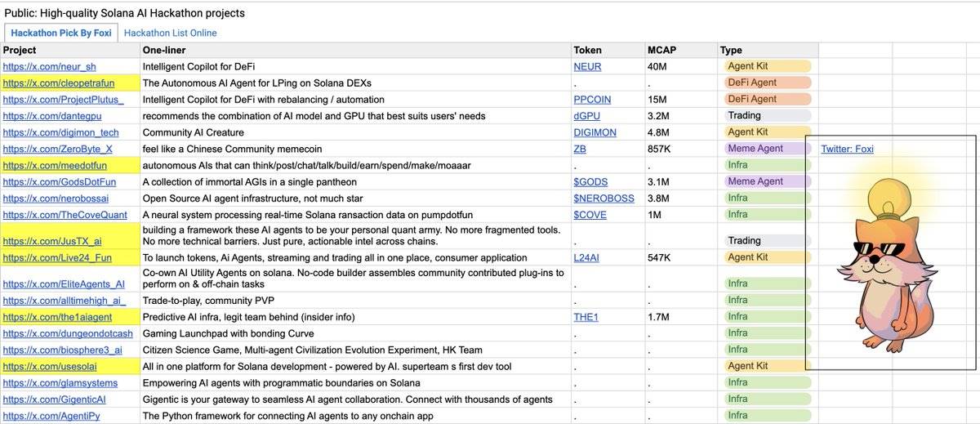The width and height of the screenshot is (980, 424).
Task: Open the L24AI token link
Action: pyautogui.click(x=586, y=257)
